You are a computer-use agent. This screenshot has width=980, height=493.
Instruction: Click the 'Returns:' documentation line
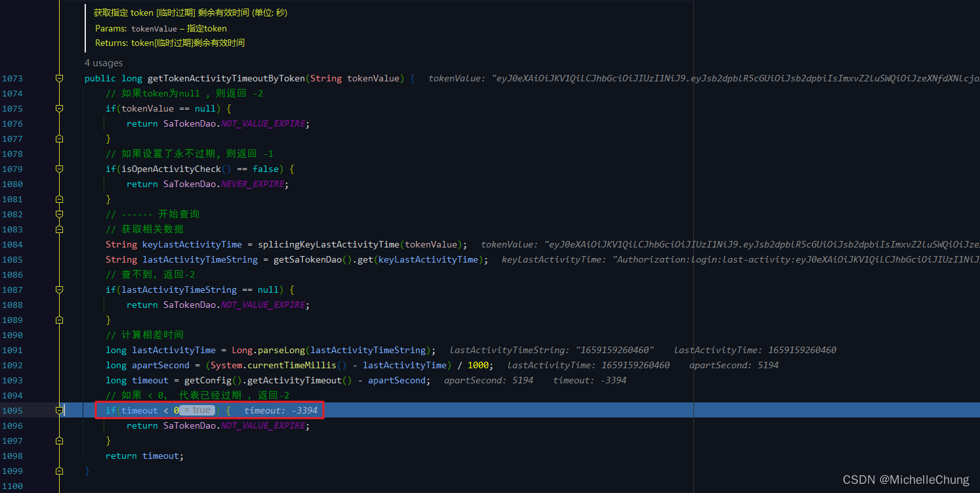click(170, 43)
